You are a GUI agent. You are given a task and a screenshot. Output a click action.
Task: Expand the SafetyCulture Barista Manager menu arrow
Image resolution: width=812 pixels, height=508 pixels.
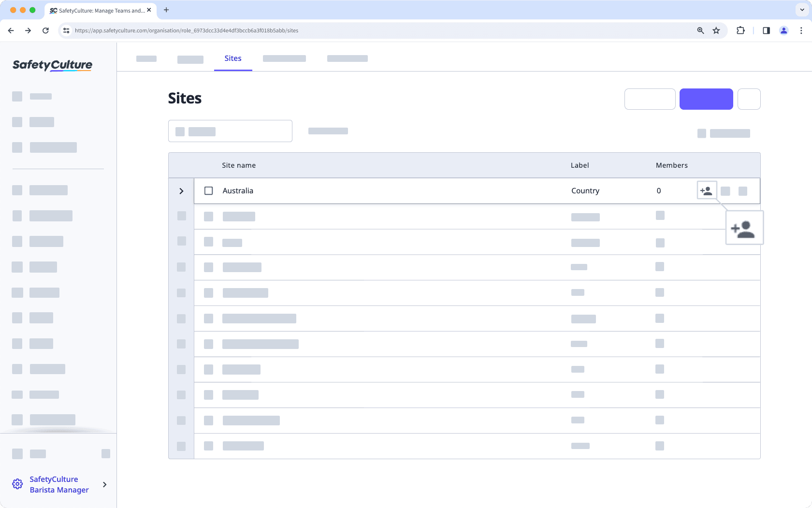pos(104,484)
